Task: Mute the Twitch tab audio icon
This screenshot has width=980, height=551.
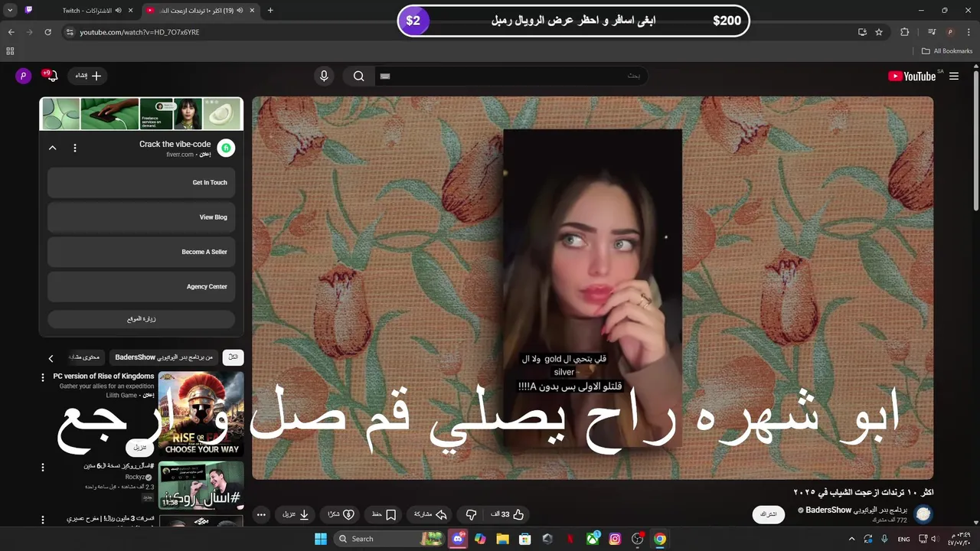Action: pyautogui.click(x=118, y=10)
